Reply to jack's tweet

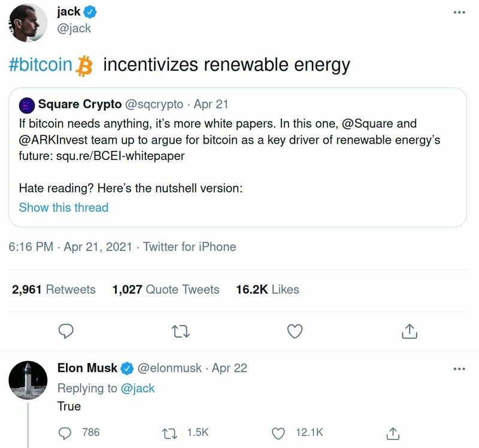point(66,330)
